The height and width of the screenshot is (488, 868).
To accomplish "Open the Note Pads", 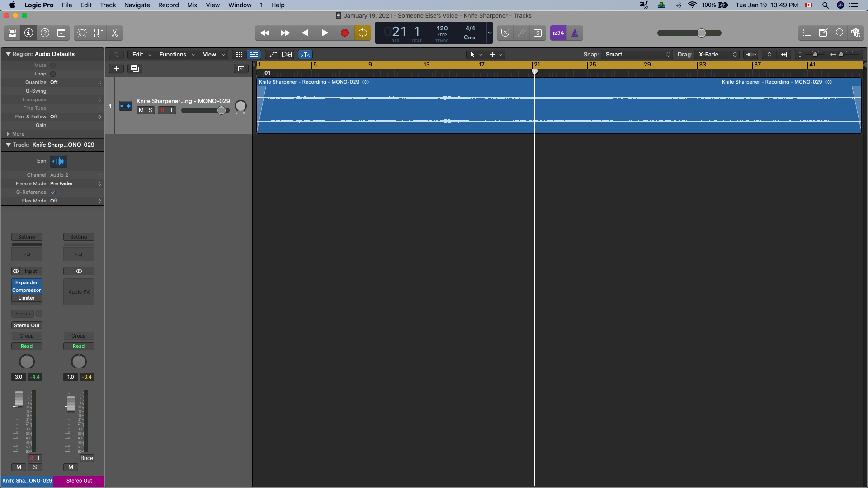I will click(x=823, y=33).
